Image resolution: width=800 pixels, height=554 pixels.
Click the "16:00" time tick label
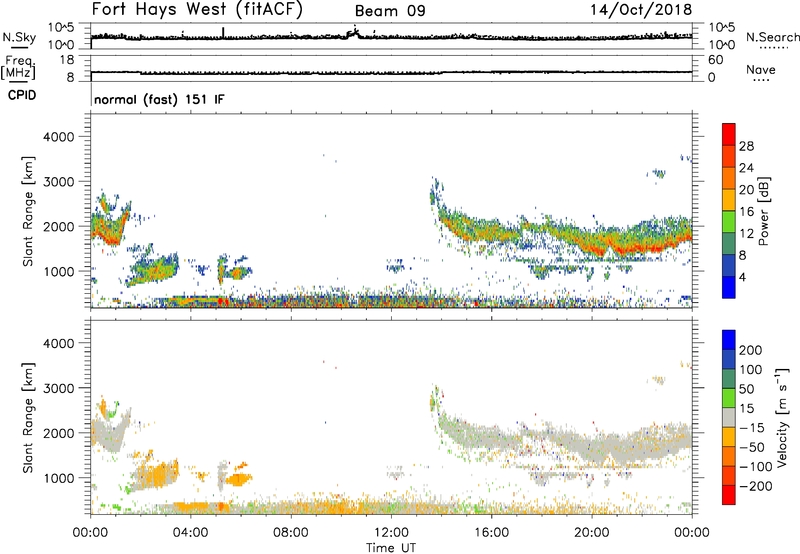[x=491, y=533]
